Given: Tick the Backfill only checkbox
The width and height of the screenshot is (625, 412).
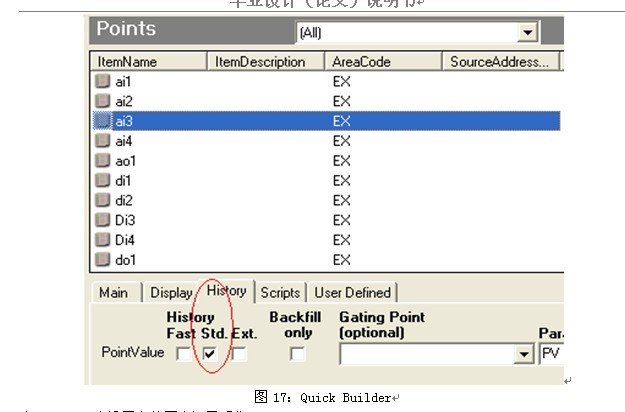Looking at the screenshot, I should [297, 353].
